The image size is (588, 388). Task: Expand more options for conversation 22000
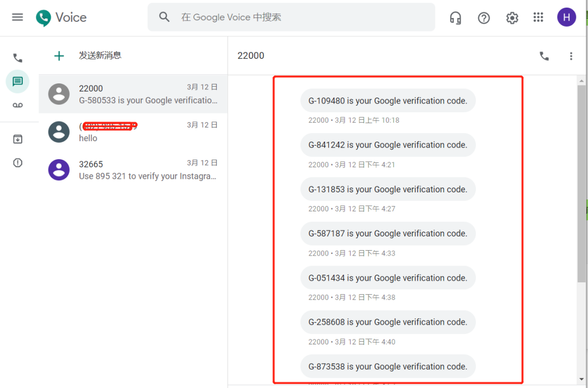(571, 56)
